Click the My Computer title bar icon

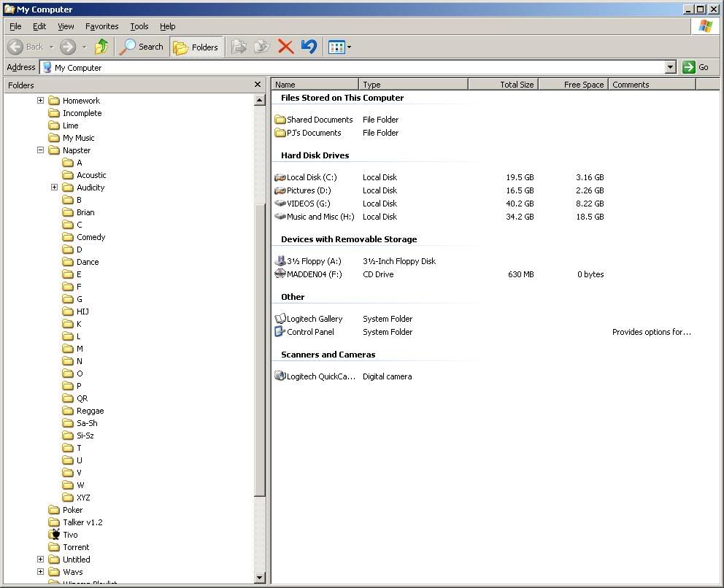pos(9,9)
